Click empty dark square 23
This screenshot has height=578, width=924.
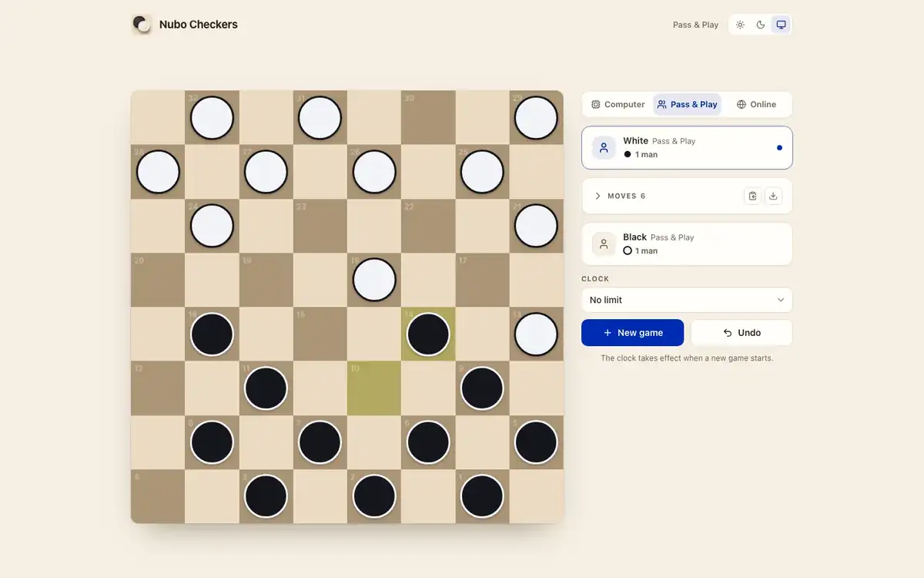pos(320,226)
